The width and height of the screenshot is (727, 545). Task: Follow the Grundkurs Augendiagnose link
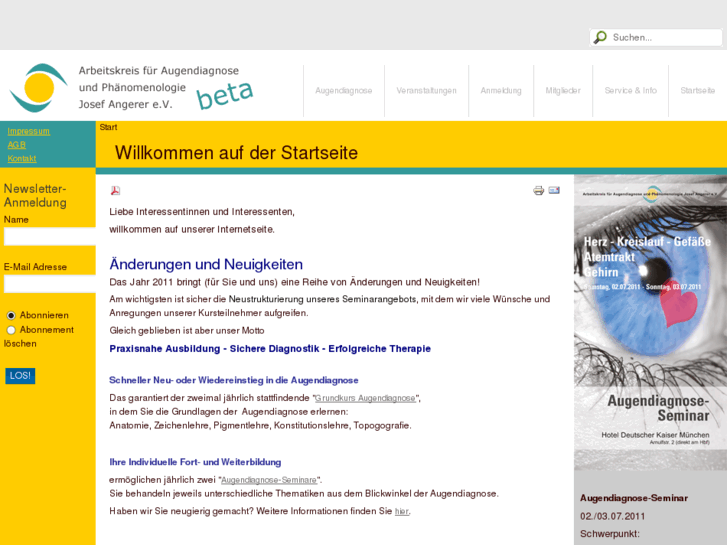coord(365,398)
